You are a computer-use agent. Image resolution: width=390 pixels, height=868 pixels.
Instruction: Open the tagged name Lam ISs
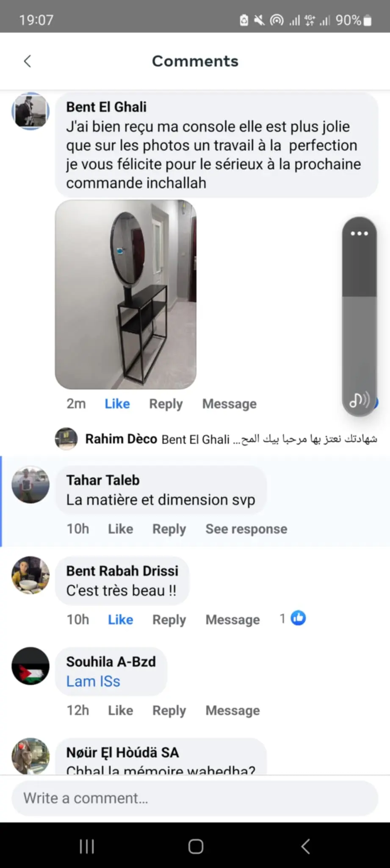(93, 681)
